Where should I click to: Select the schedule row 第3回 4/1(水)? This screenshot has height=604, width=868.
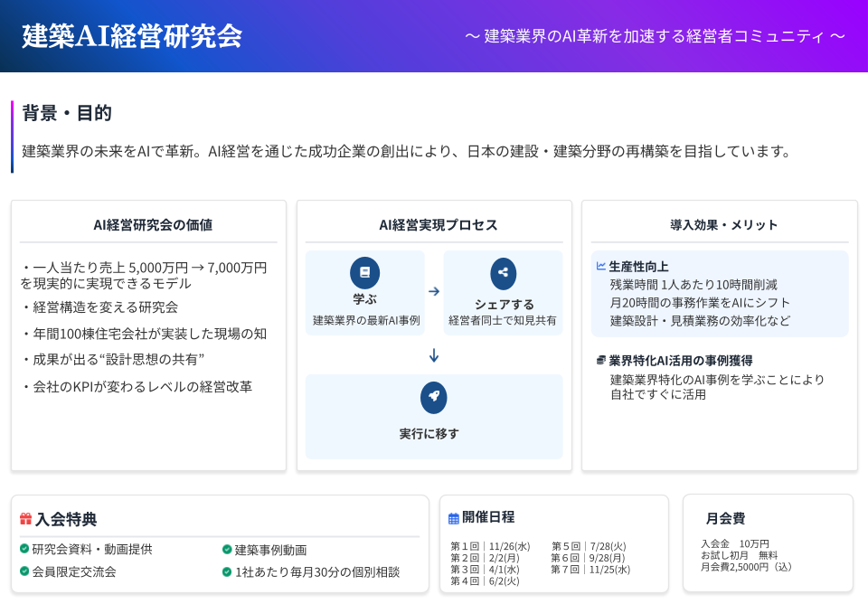[485, 570]
